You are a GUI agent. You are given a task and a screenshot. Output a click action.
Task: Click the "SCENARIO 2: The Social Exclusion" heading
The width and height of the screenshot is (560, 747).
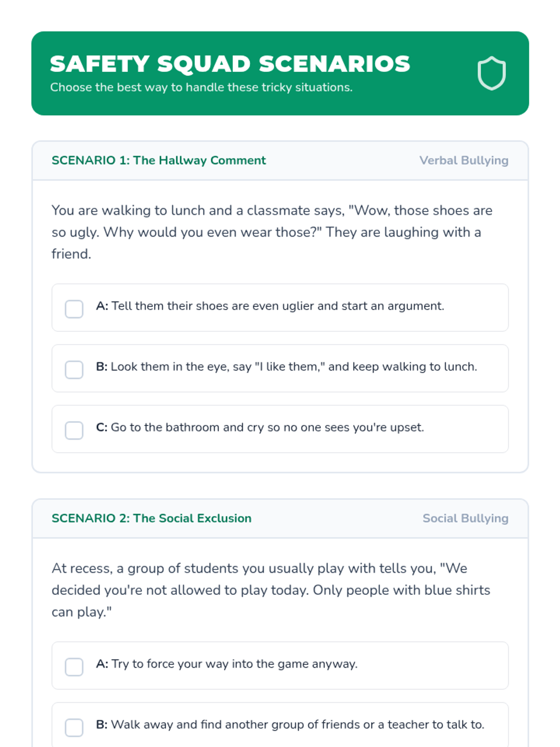[x=151, y=519]
